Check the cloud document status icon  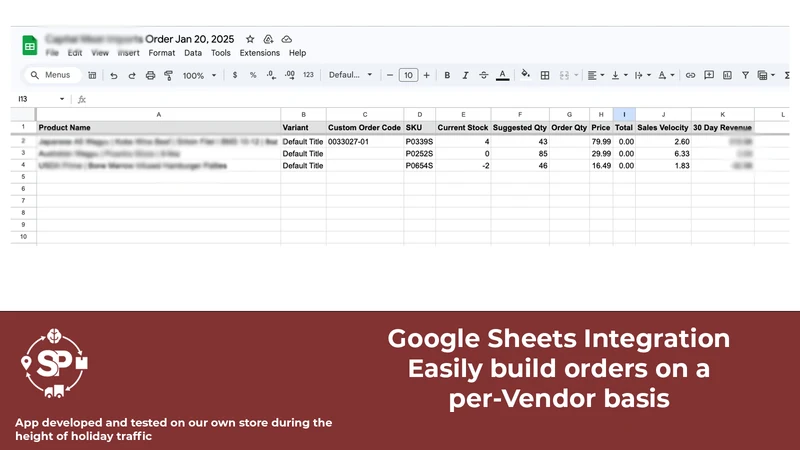pos(287,39)
